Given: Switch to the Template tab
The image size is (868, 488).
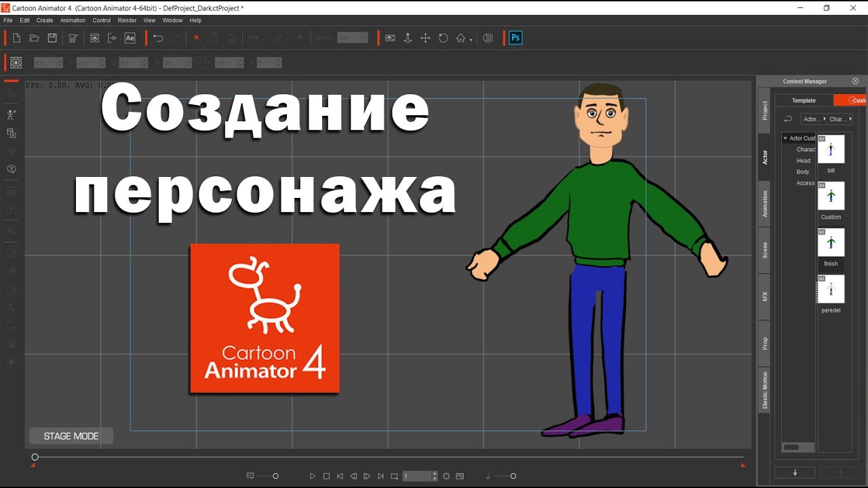Looking at the screenshot, I should pos(804,100).
